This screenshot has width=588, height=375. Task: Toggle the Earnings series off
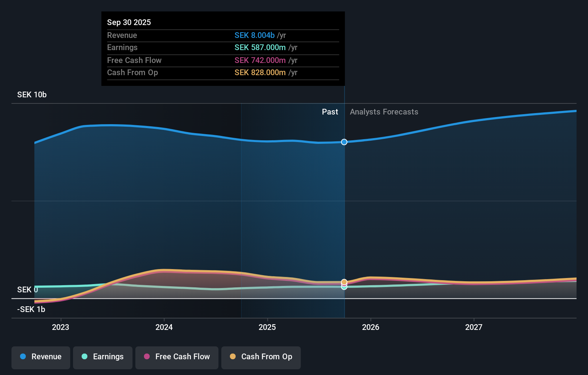pos(103,357)
